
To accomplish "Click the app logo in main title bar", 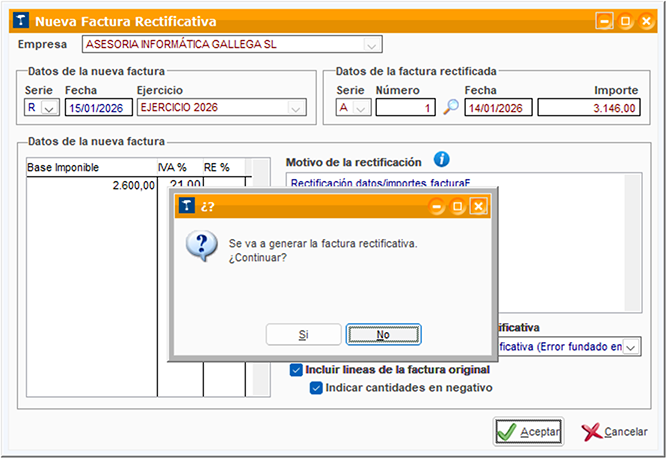I will (21, 20).
